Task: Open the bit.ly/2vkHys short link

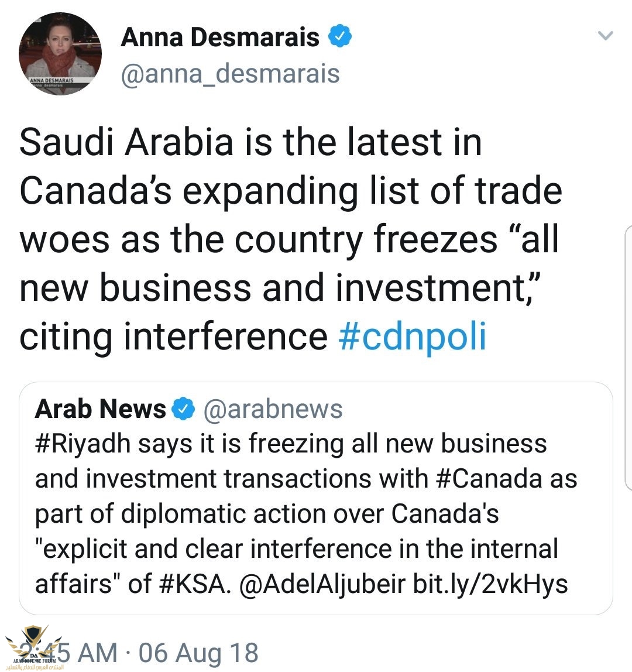Action: point(490,584)
